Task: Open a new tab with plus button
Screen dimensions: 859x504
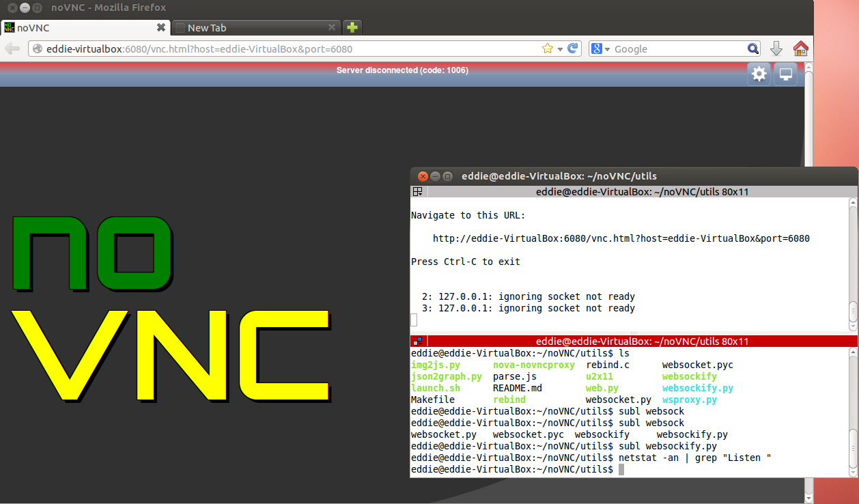Action: point(352,27)
